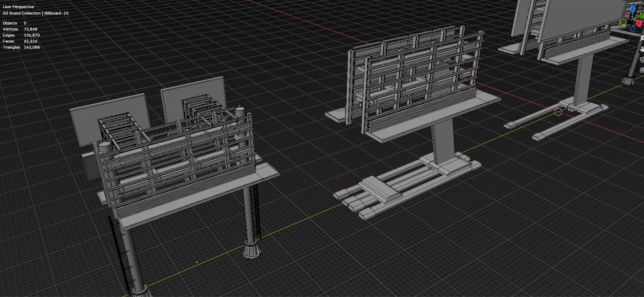
Task: Snap view to negative Y dark green circle
Action: point(623,22)
